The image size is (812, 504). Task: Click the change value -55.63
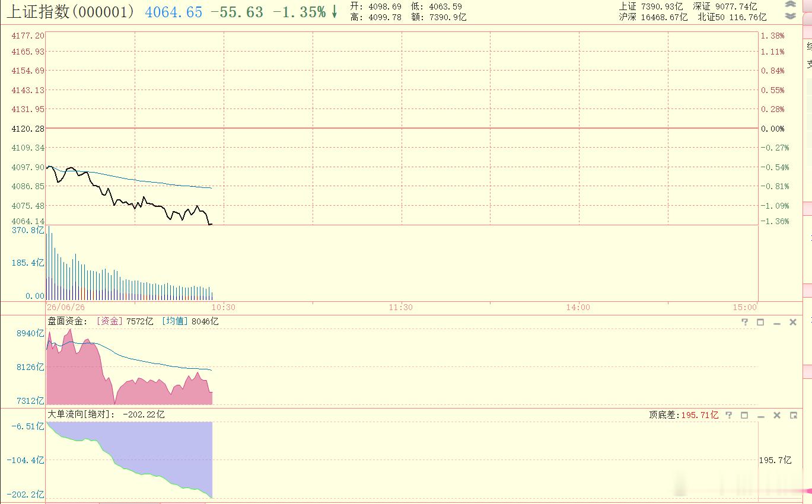click(x=237, y=12)
